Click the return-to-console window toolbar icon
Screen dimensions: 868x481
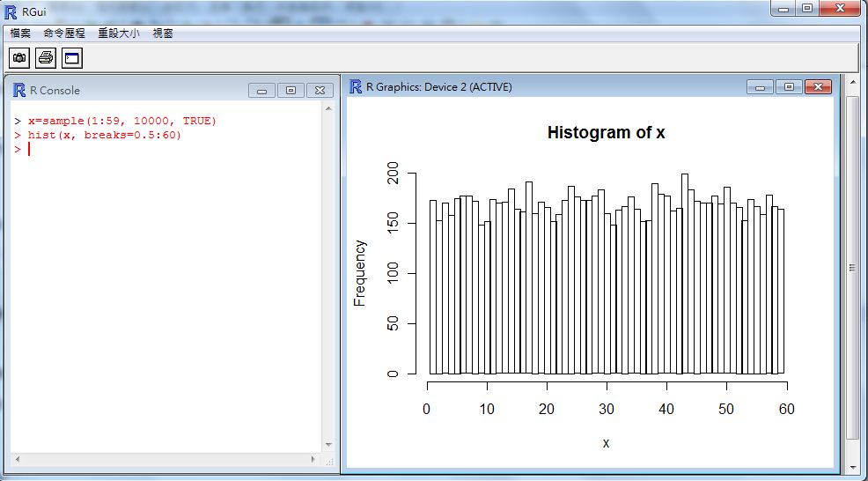click(71, 58)
